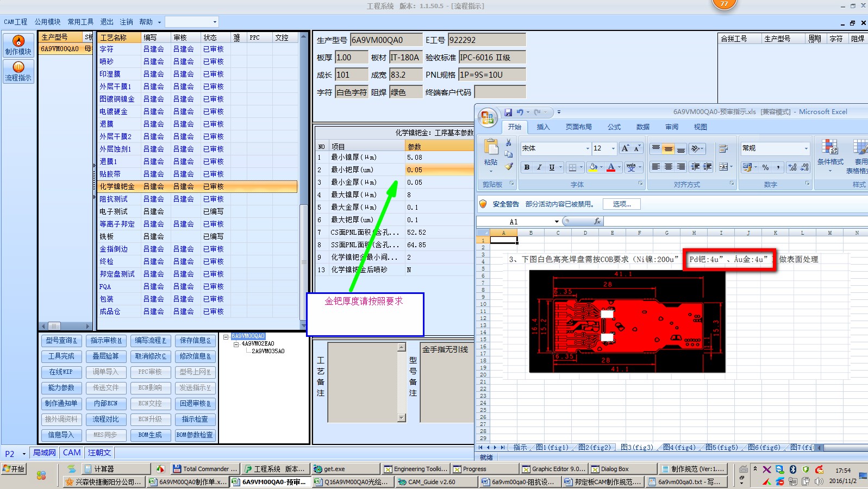Copy selection with the Excel copy icon
868x489 pixels.
[509, 154]
